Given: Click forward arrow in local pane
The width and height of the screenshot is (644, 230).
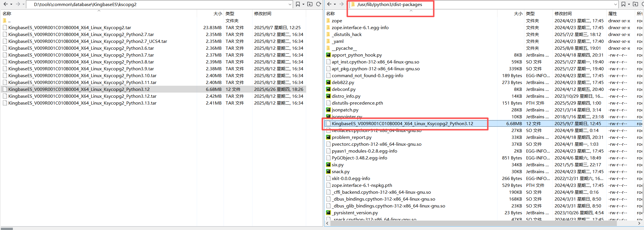Looking at the screenshot, I should pyautogui.click(x=18, y=4).
